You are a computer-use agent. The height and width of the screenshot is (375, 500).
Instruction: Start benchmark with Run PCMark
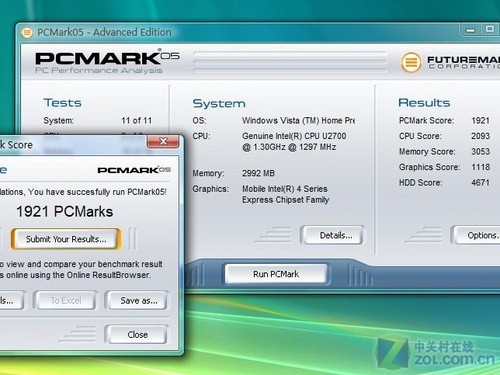276,274
